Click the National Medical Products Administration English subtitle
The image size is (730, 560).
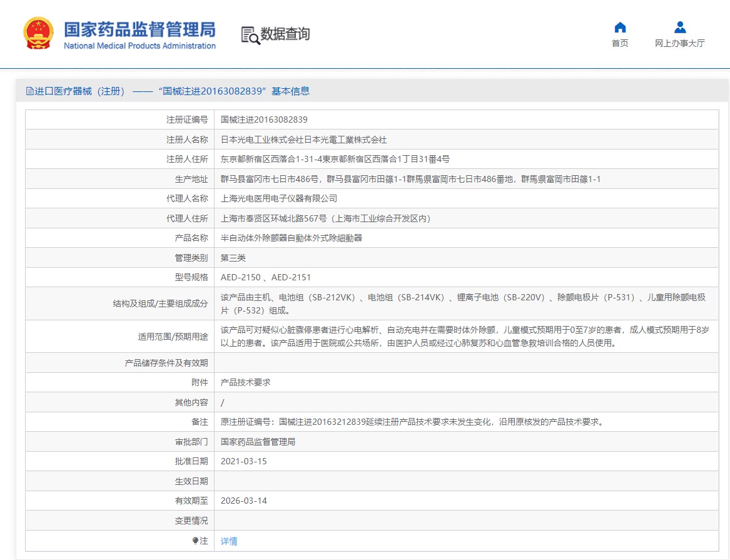click(139, 46)
